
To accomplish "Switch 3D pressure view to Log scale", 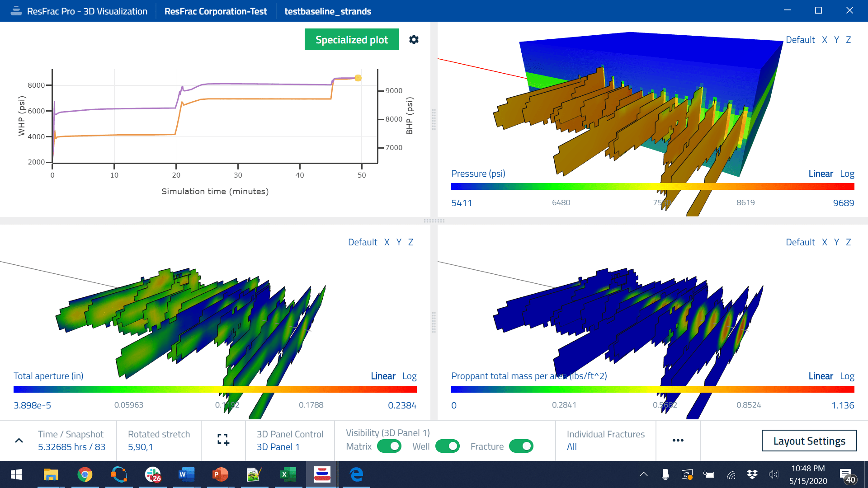I will pos(847,174).
